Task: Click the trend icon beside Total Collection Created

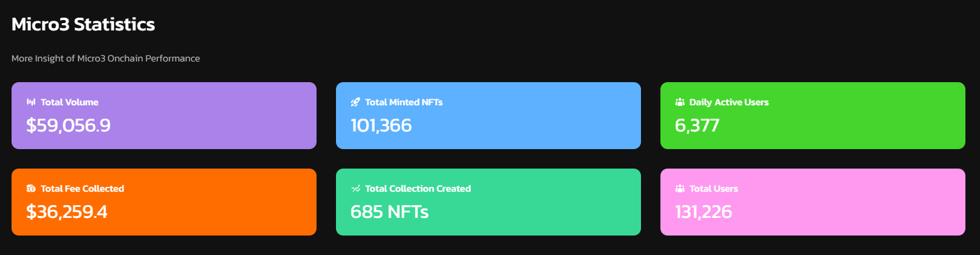Action: coord(355,189)
